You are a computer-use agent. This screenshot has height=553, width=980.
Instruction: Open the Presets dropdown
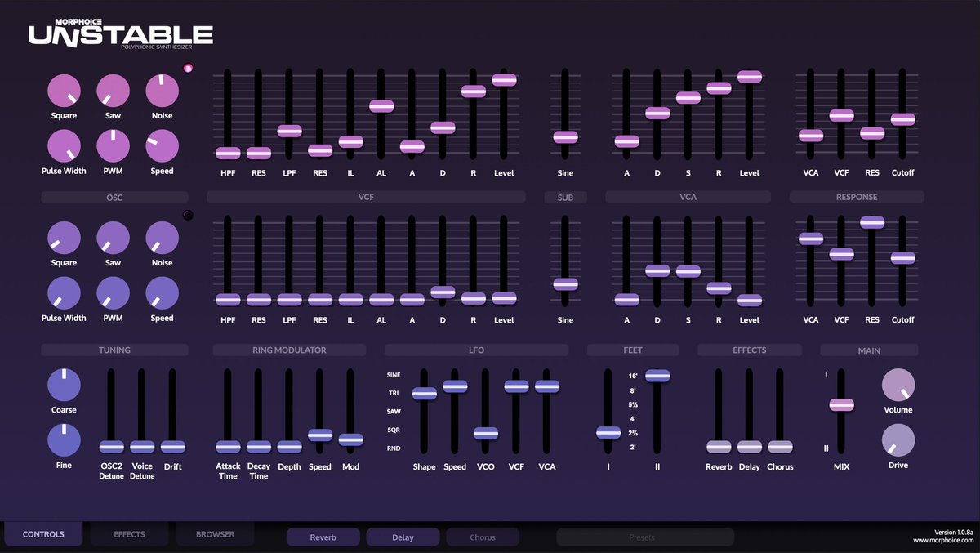[645, 537]
